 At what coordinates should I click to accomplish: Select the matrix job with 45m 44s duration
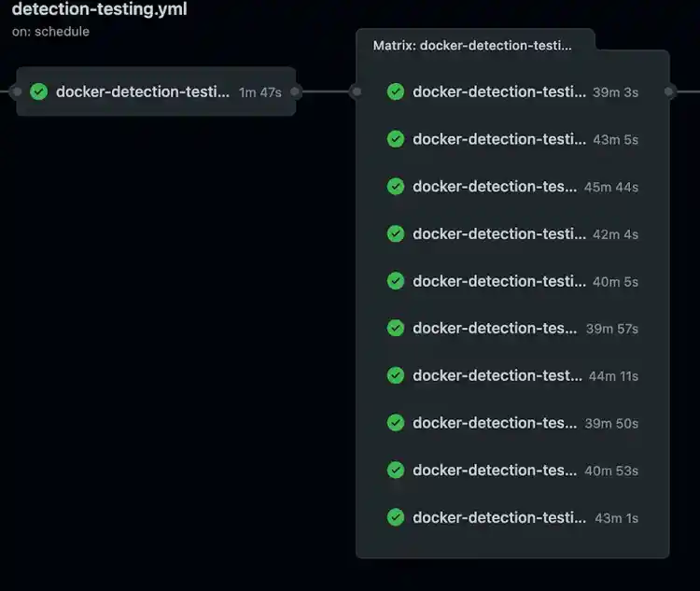(495, 187)
